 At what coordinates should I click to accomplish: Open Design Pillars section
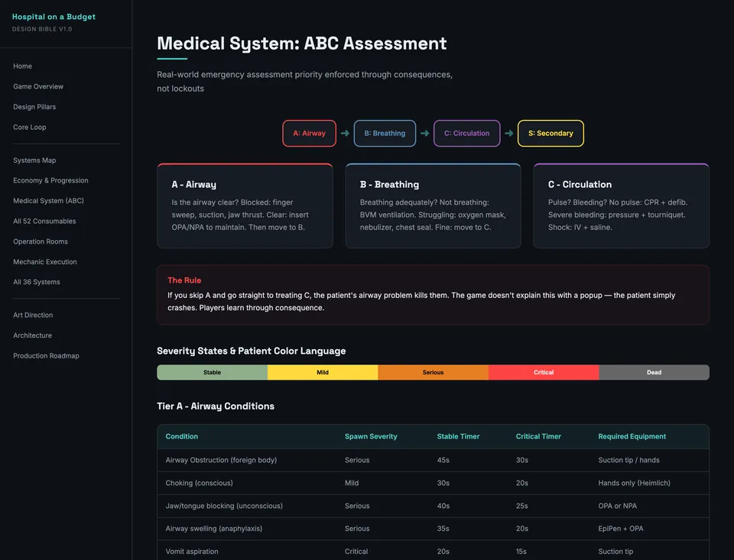34,107
